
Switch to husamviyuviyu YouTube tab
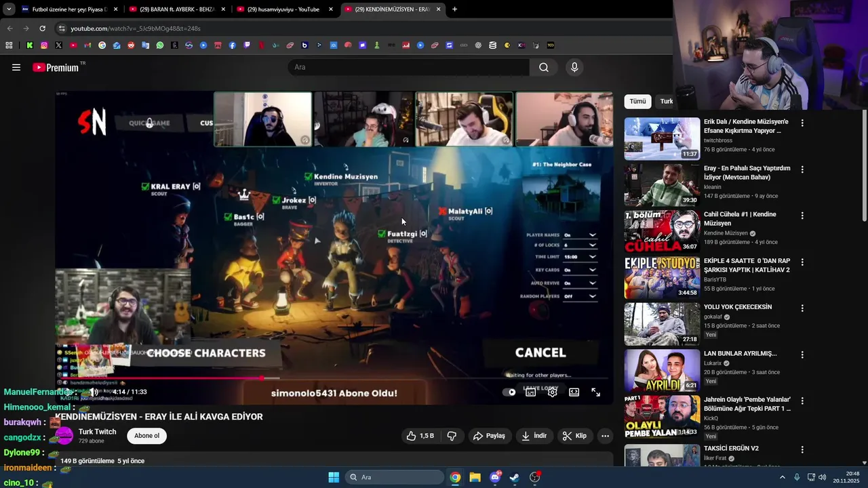(x=285, y=9)
